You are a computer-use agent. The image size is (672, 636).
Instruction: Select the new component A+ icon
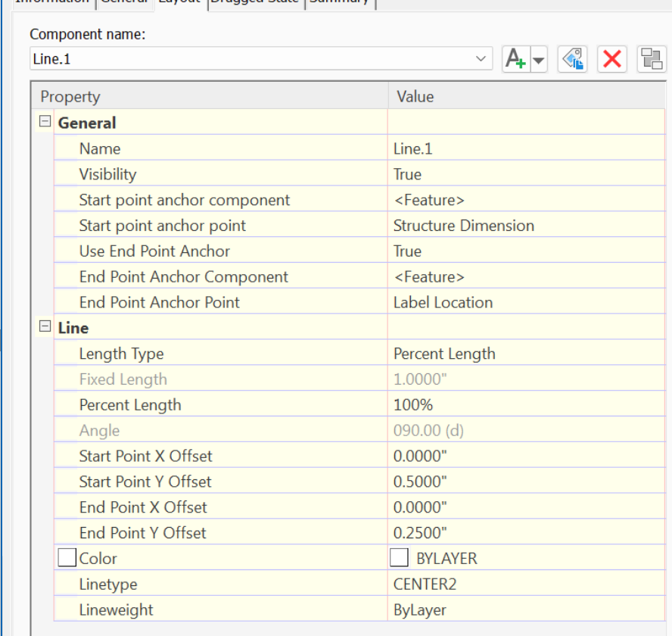[x=517, y=58]
